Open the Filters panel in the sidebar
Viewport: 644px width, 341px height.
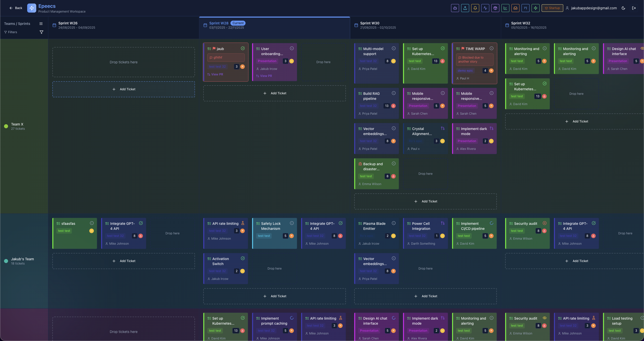pyautogui.click(x=11, y=32)
